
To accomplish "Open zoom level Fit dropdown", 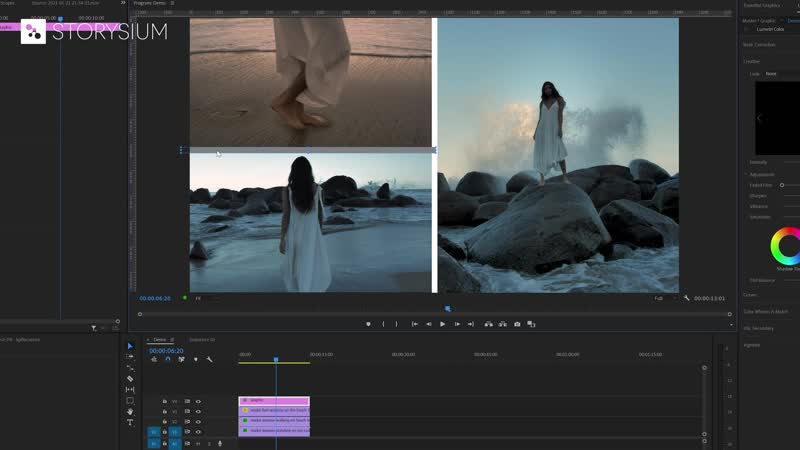I will [208, 298].
